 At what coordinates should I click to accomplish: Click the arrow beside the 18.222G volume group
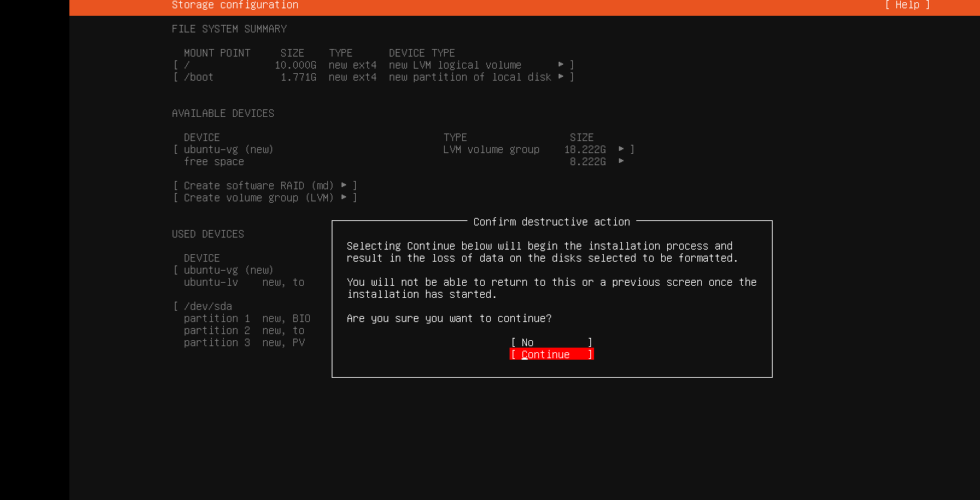[x=621, y=149]
